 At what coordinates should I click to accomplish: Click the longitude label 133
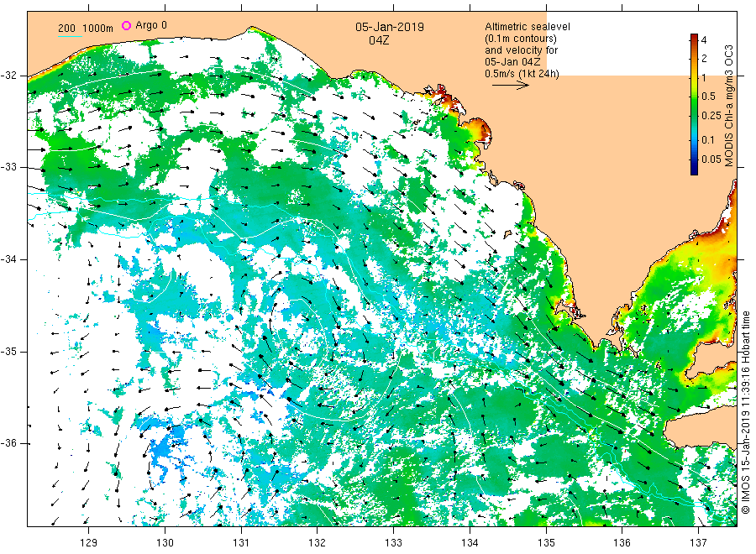pos(393,543)
